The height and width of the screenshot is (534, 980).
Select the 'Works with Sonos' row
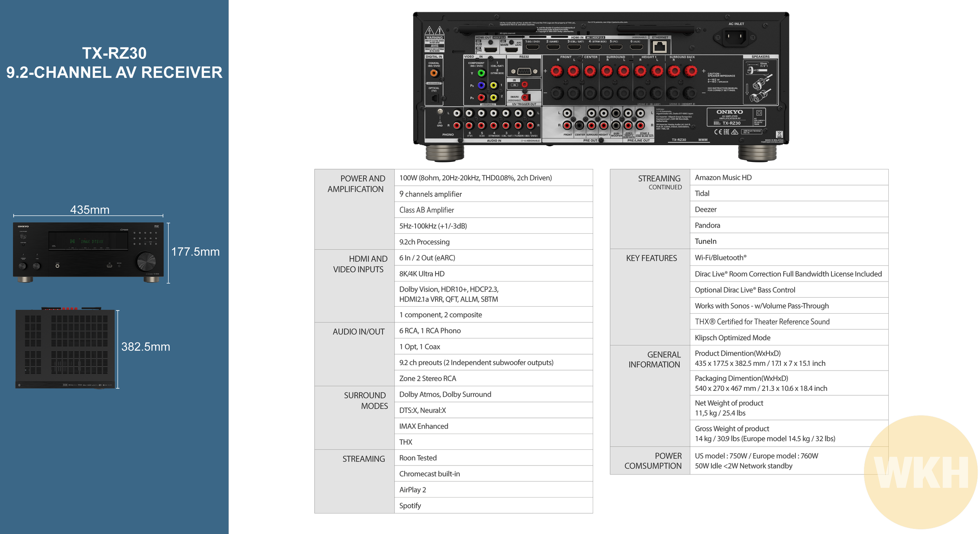pyautogui.click(x=789, y=305)
